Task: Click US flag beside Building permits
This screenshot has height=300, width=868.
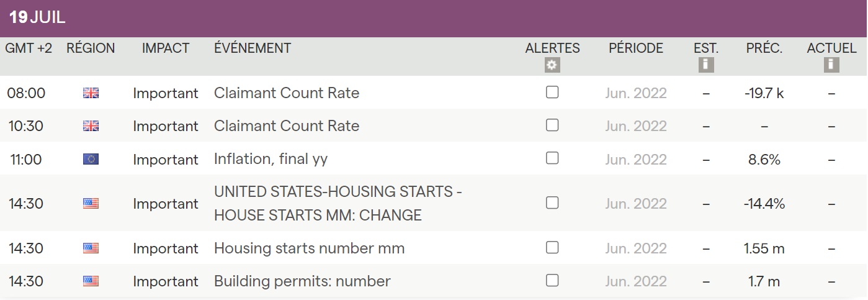Action: tap(91, 281)
